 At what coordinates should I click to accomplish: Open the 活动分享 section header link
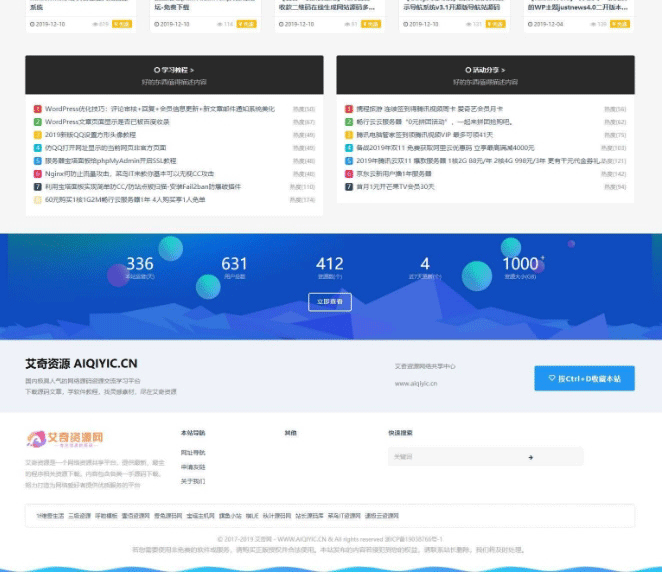click(485, 70)
